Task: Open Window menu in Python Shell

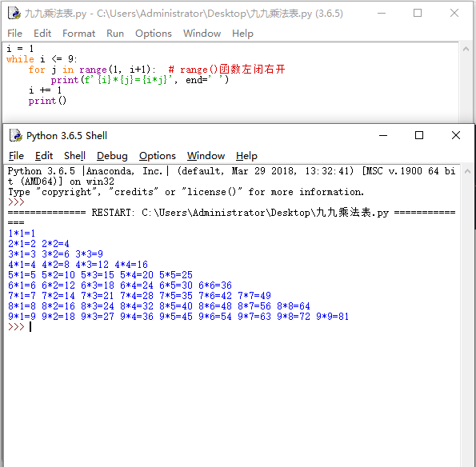Action: (206, 156)
